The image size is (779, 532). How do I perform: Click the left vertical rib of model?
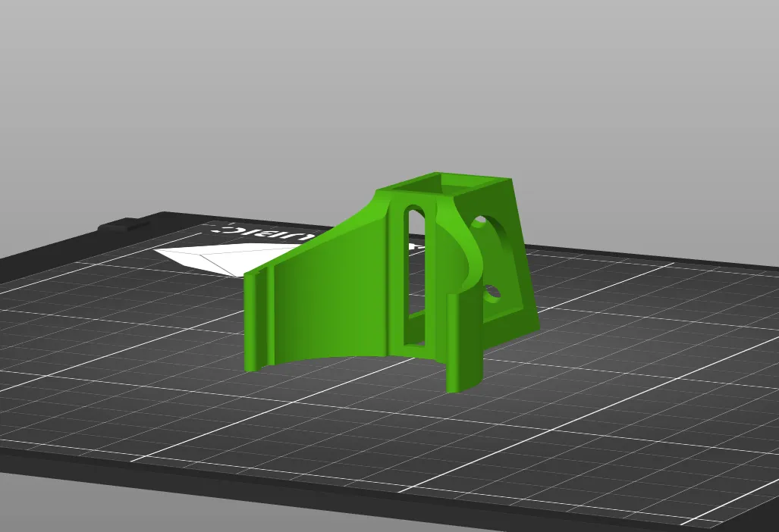click(x=257, y=321)
